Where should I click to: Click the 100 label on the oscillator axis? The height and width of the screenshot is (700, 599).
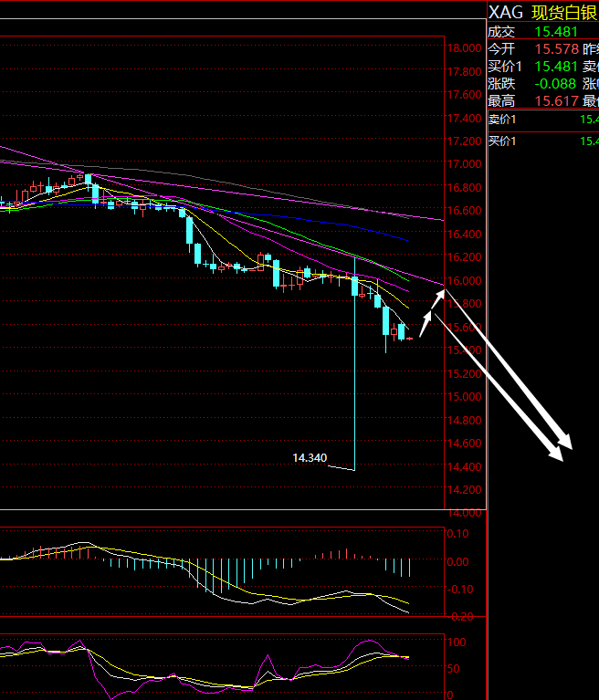(457, 643)
